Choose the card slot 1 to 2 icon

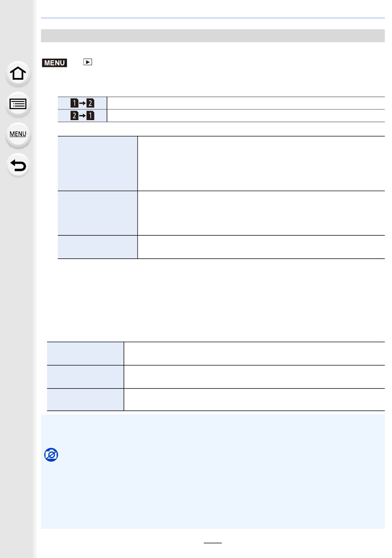click(x=82, y=103)
